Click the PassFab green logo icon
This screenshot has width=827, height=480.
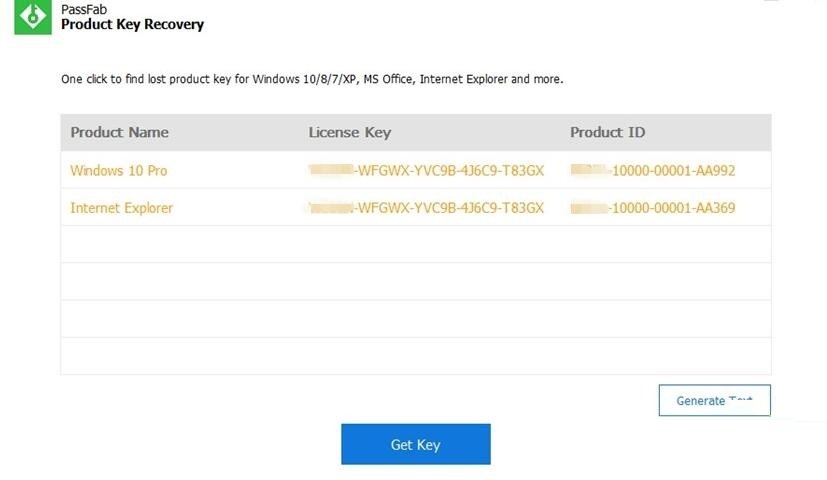pyautogui.click(x=33, y=17)
